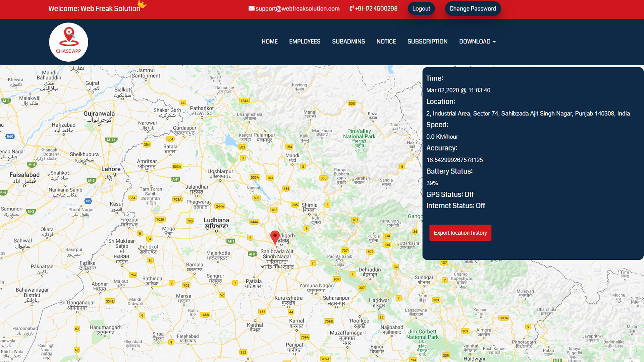Click the 'Internet Status: Off' text
This screenshot has height=362, width=644.
[455, 206]
